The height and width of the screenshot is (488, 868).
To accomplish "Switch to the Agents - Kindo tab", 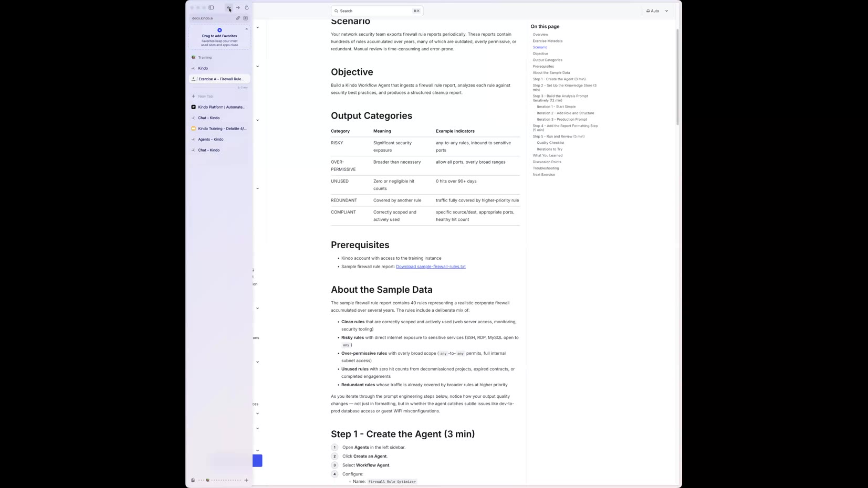I will [210, 139].
